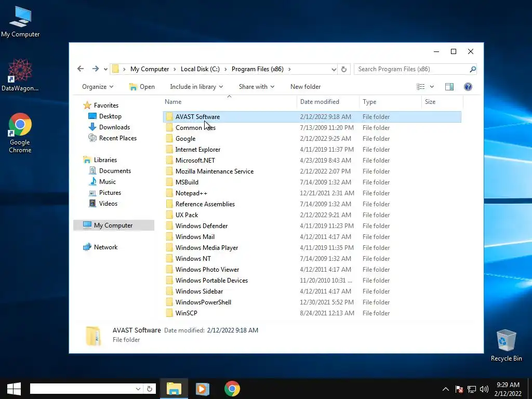Sort by Date modified column header
The image size is (532, 399).
[x=320, y=102]
